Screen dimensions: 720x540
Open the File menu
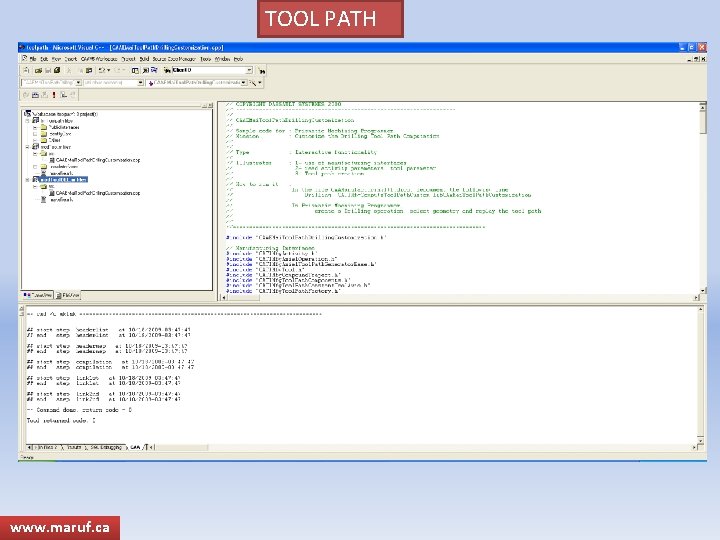33,59
